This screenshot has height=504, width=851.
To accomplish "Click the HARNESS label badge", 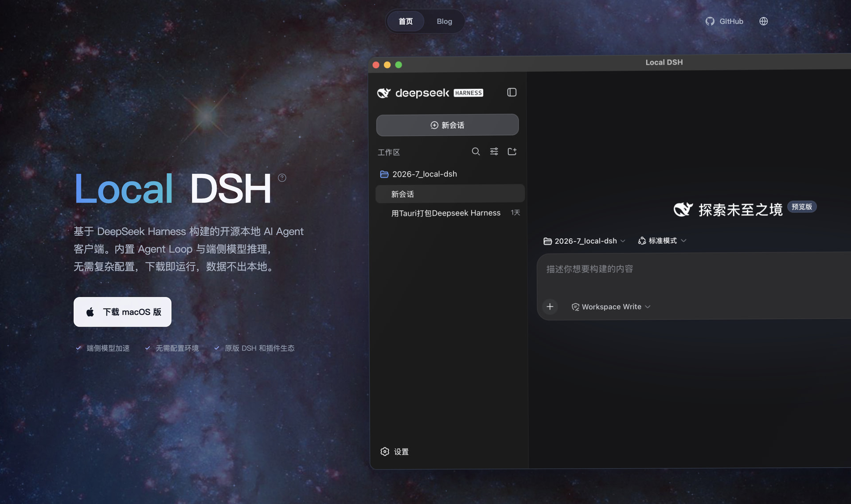I will pos(468,93).
